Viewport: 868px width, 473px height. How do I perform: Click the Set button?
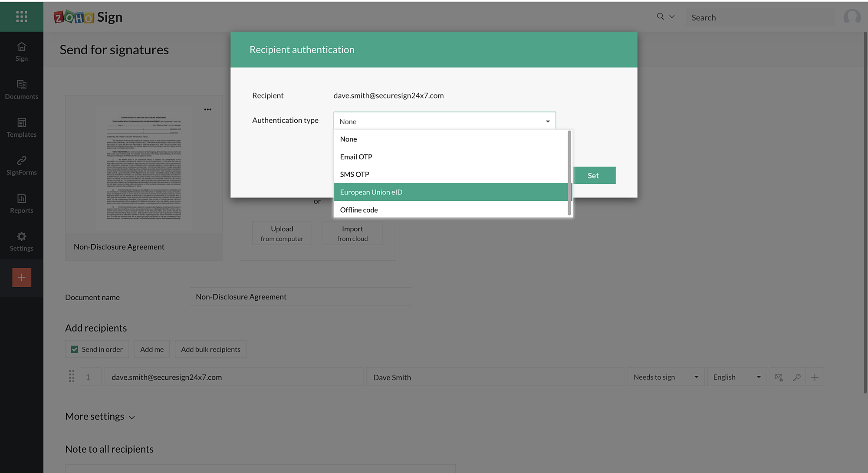593,175
